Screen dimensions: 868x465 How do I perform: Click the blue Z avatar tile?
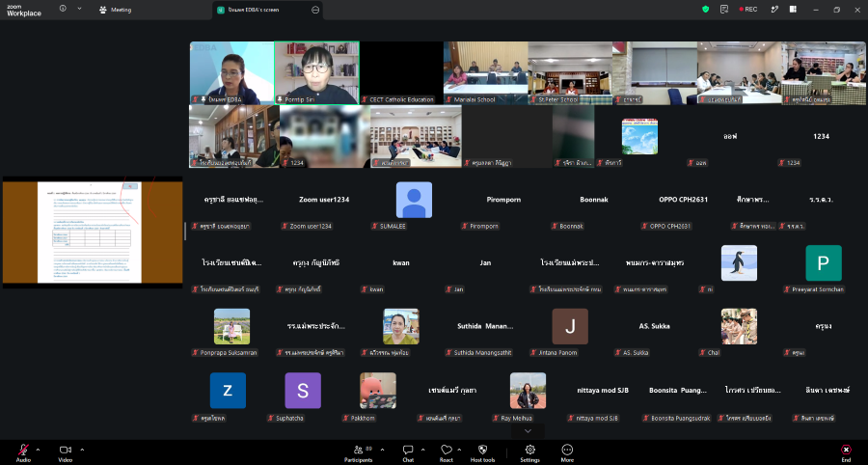(x=228, y=391)
